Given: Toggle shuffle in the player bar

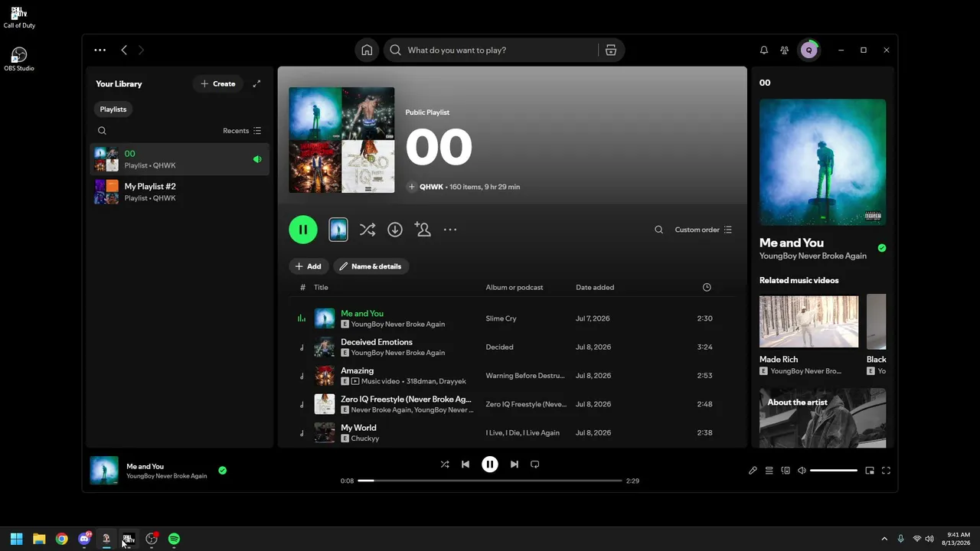Looking at the screenshot, I should coord(445,465).
